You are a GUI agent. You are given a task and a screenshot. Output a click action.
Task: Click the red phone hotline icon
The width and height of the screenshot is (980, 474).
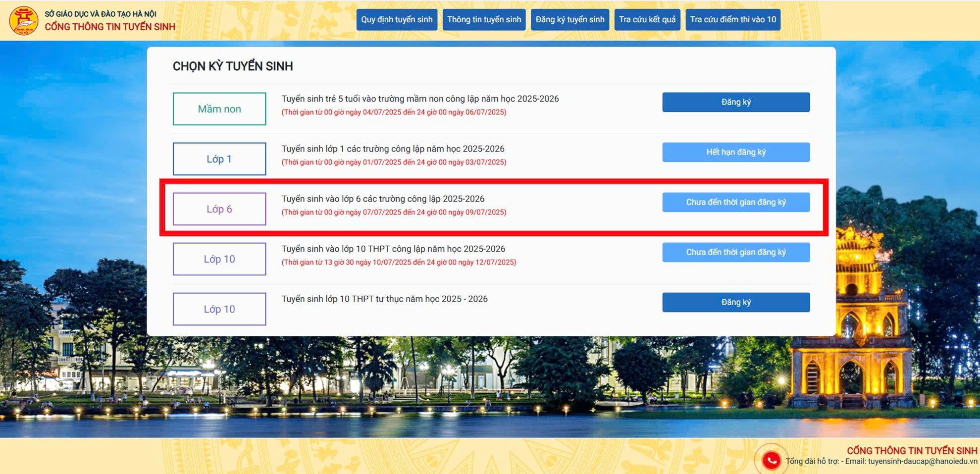(x=771, y=460)
